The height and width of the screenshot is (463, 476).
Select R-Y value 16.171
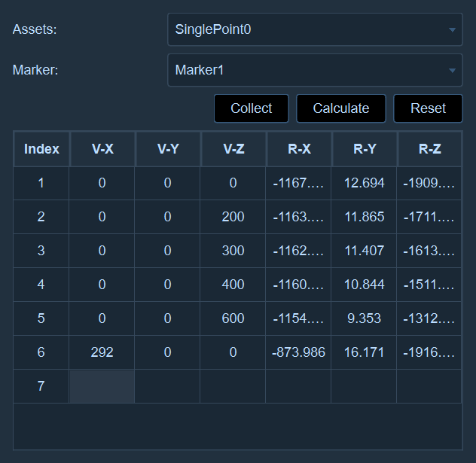coord(364,352)
